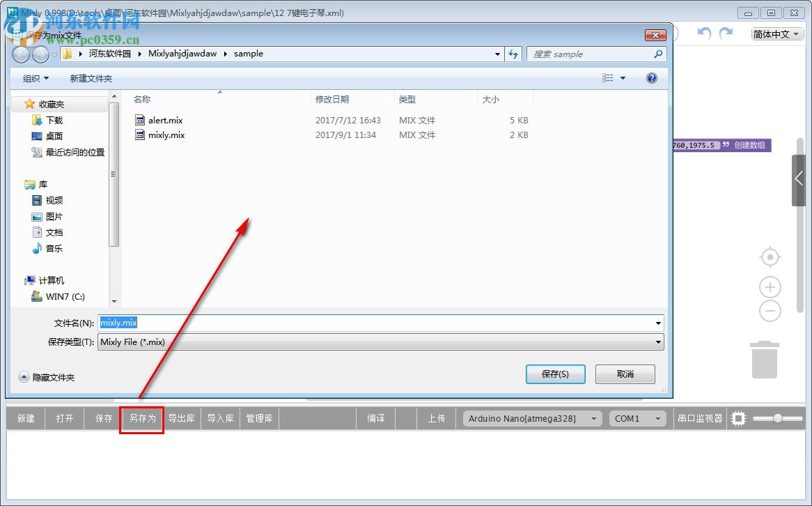Open the 简体中文 language dropdown
812x506 pixels.
[x=775, y=33]
